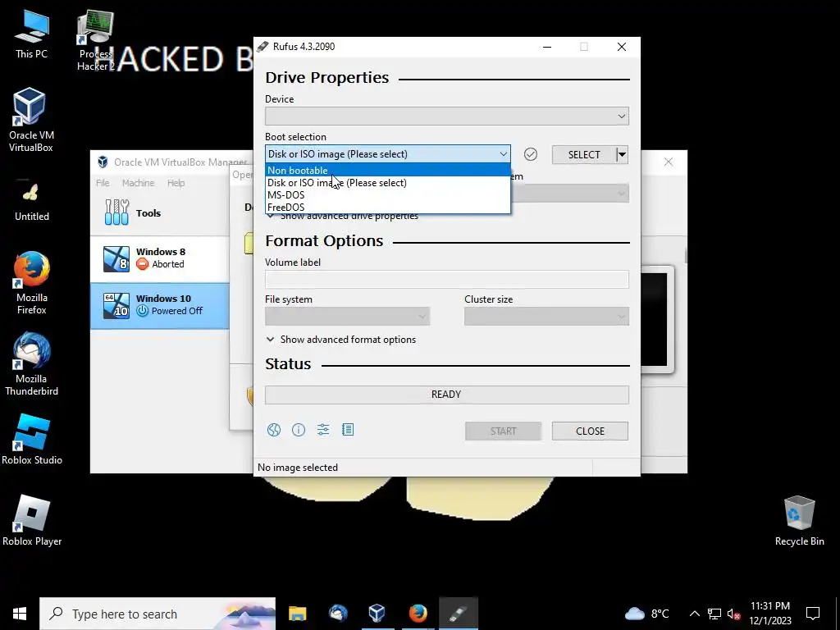Open Mozilla Thunderbird desktop shortcut

click(x=32, y=364)
